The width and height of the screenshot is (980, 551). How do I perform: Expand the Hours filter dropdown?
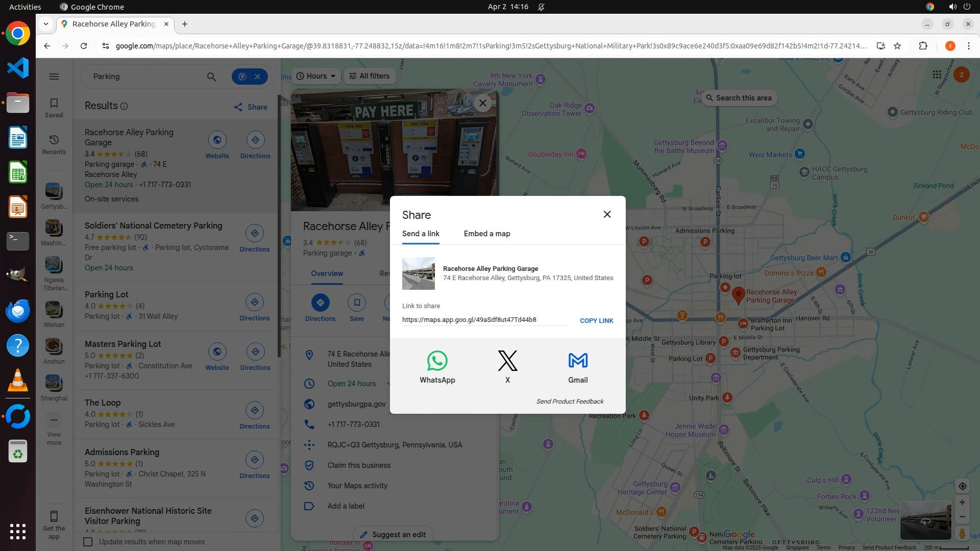coord(316,76)
